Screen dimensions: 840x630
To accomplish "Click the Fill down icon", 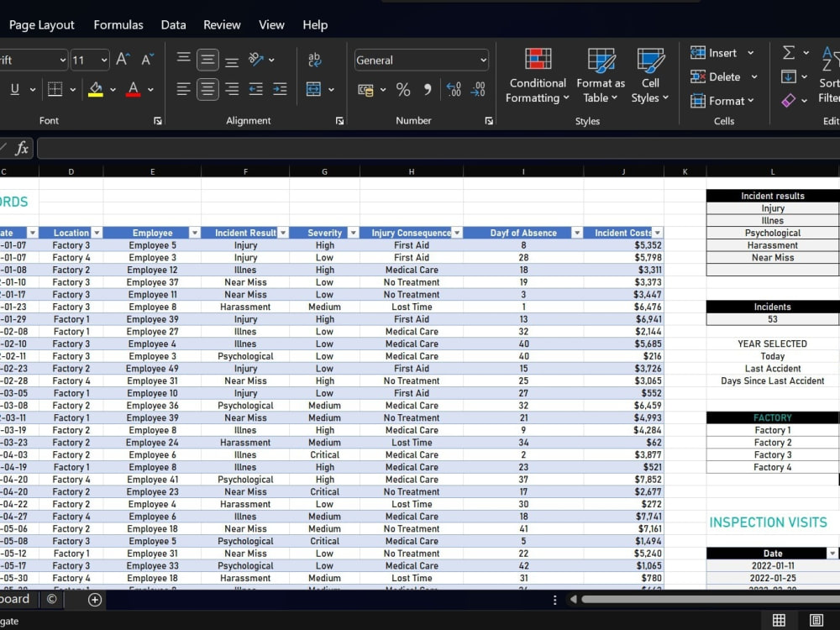I will [789, 76].
